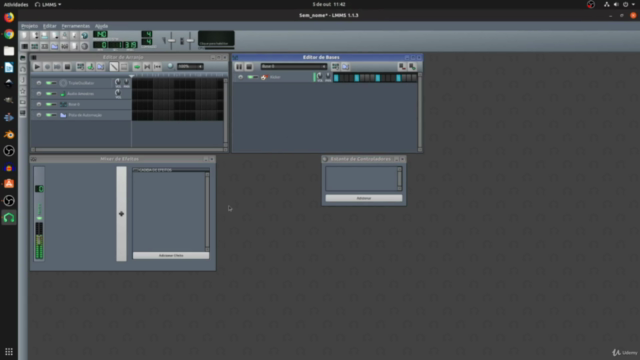Toggle loop points in the arrangement editor

pos(147,67)
